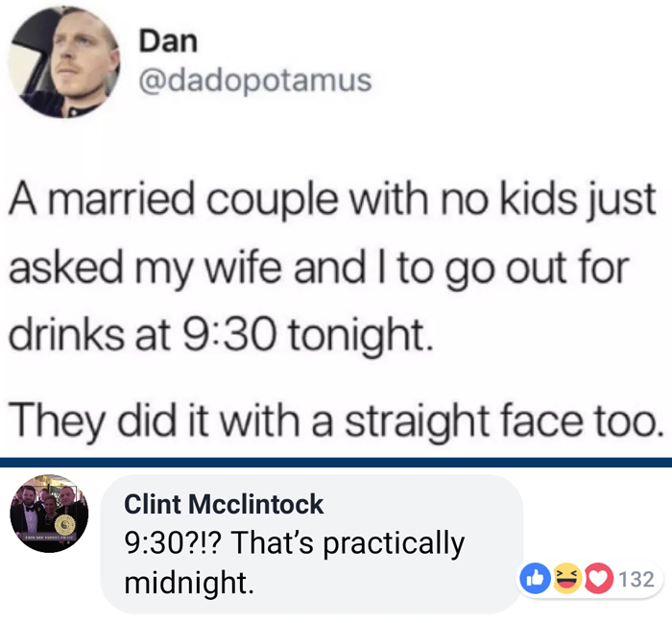Click the line 'They did it with a straight face too.'
The width and height of the screenshot is (672, 623).
333,422
